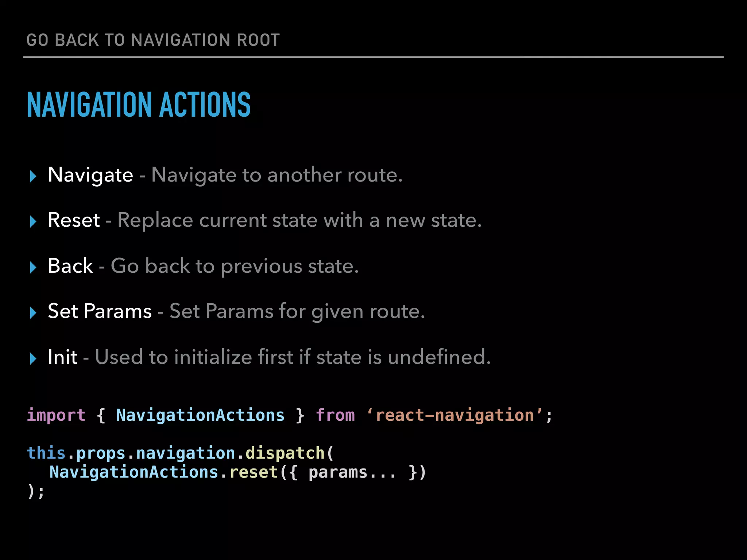The height and width of the screenshot is (560, 747).
Task: Click the bullet arrow beside Set Params
Action: click(33, 312)
